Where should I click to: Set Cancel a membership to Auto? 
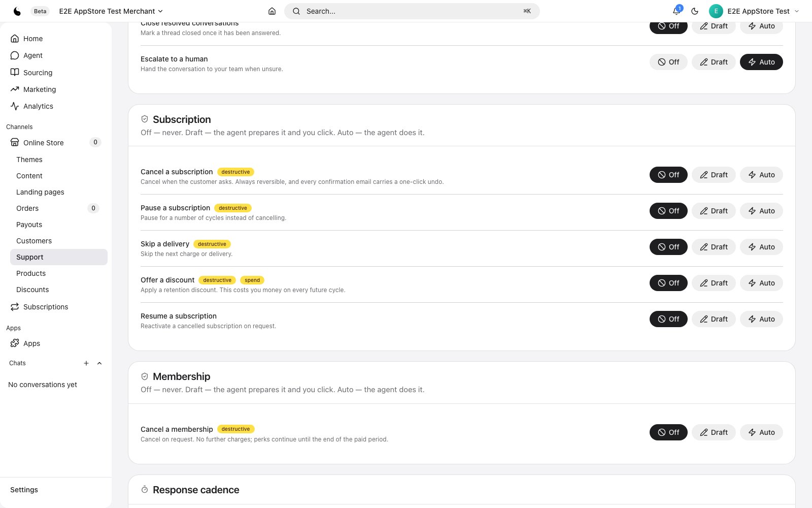click(x=761, y=432)
